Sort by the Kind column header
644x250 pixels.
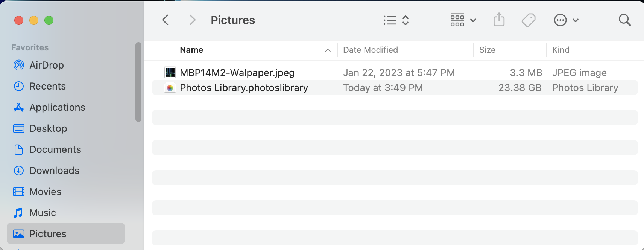560,50
